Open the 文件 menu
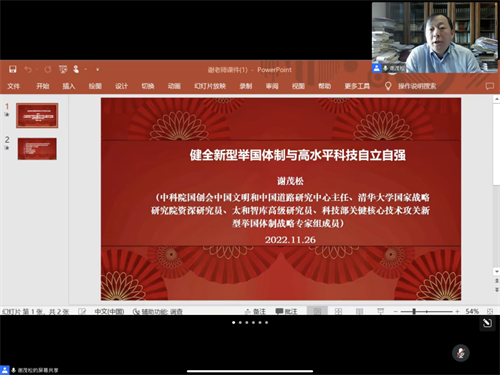500x375 pixels. (x=14, y=86)
